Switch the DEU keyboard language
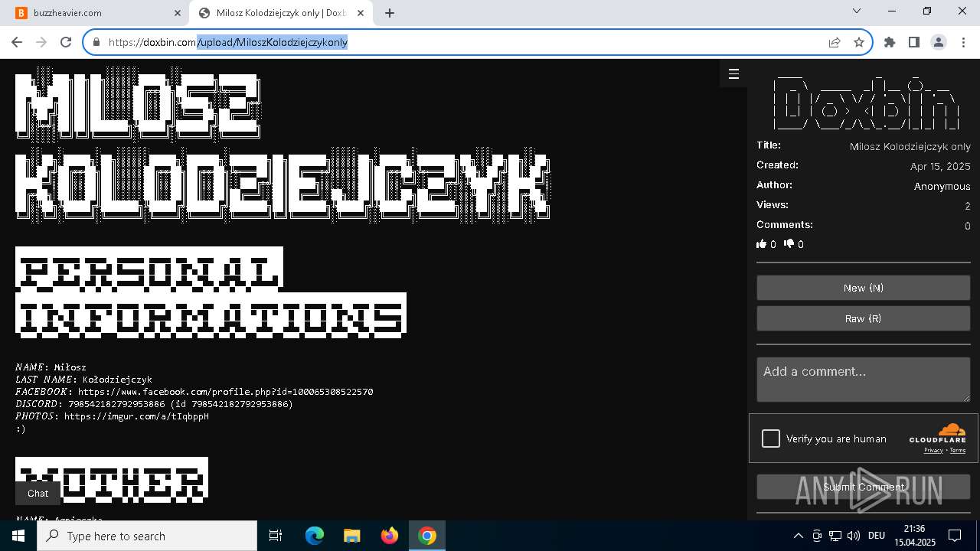This screenshot has height=551, width=980. pos(877,536)
